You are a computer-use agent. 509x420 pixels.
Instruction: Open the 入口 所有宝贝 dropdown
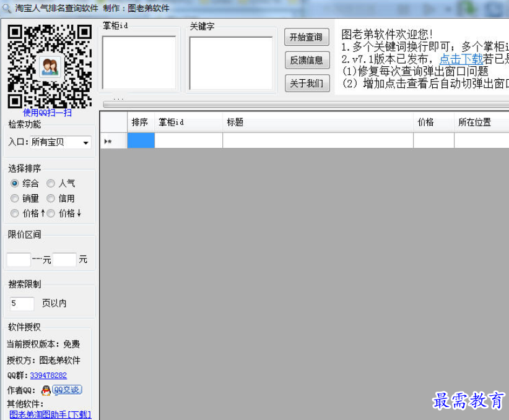[61, 142]
